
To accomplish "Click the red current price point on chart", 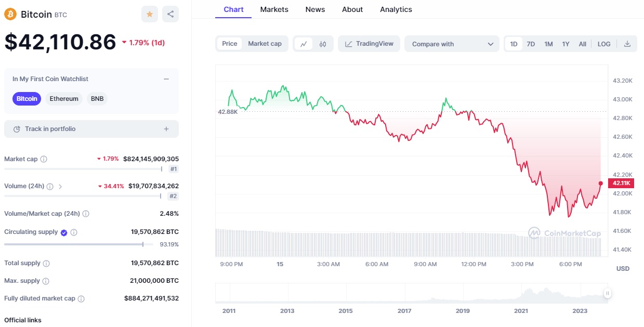I will pyautogui.click(x=601, y=183).
